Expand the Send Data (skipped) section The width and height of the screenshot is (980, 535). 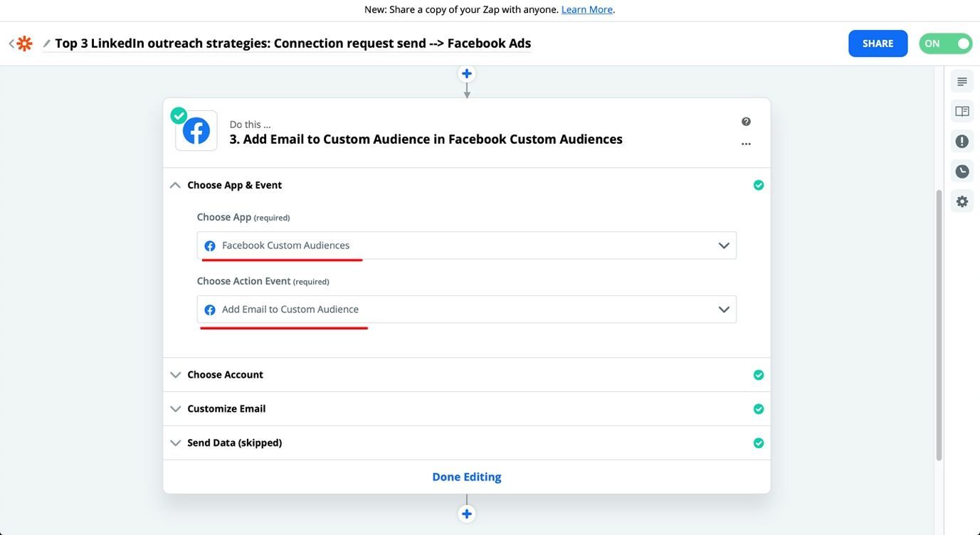(x=175, y=443)
